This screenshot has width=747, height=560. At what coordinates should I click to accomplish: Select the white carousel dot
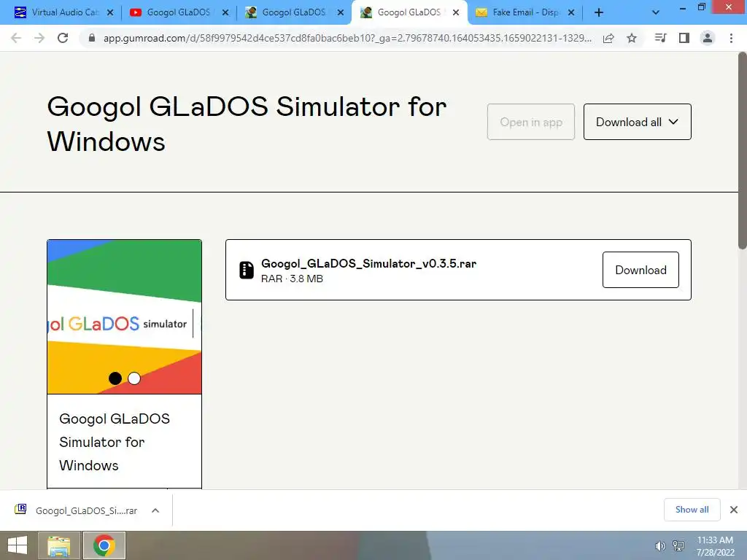134,378
